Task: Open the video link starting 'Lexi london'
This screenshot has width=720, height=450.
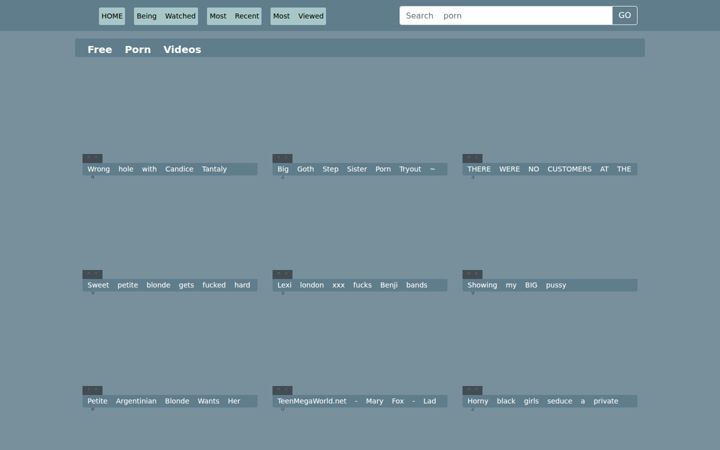Action: 360,285
